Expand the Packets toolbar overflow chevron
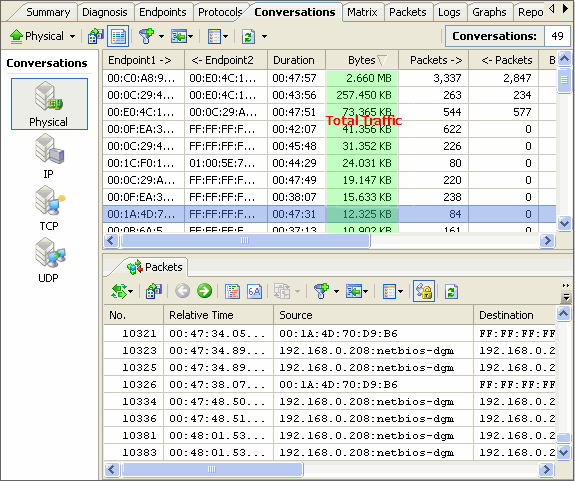Viewport: 575px width, 481px height. click(x=566, y=291)
